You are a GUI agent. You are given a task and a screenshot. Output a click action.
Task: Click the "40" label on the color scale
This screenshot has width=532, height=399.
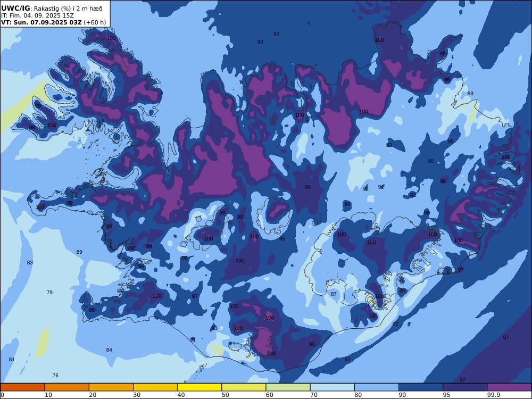click(x=181, y=395)
